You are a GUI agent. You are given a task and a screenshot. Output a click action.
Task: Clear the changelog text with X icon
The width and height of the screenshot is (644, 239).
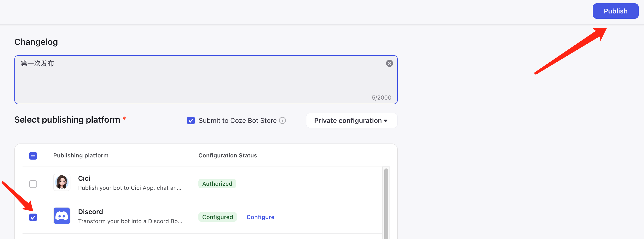[x=389, y=63]
